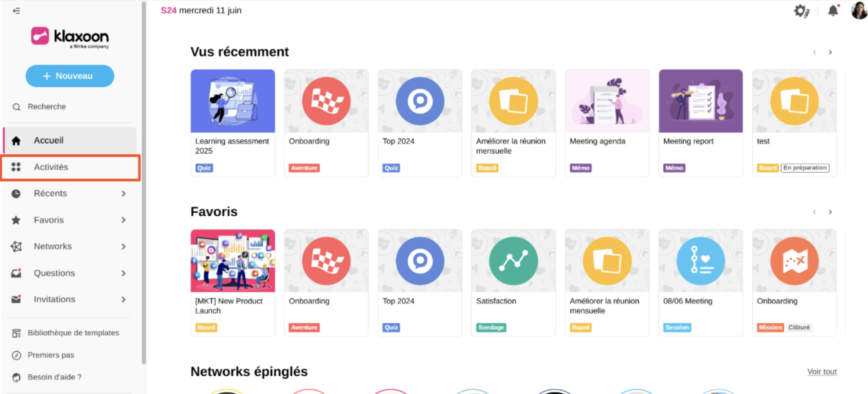Follow the Voir tout link
Viewport: 868px width, 394px height.
822,372
